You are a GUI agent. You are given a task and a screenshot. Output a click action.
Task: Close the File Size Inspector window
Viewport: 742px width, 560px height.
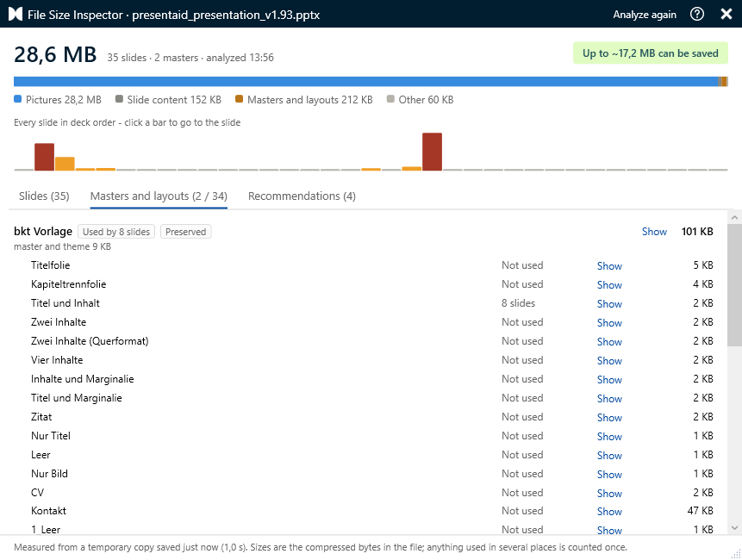tap(726, 14)
